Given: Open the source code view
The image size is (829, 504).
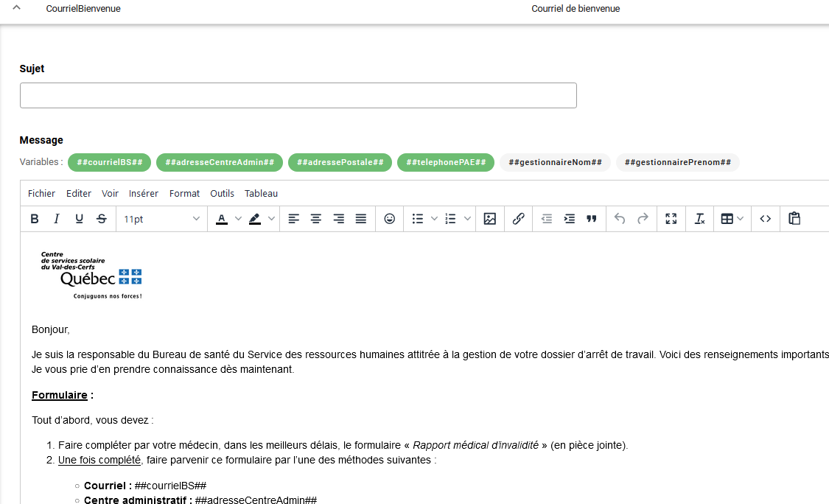Looking at the screenshot, I should [766, 219].
